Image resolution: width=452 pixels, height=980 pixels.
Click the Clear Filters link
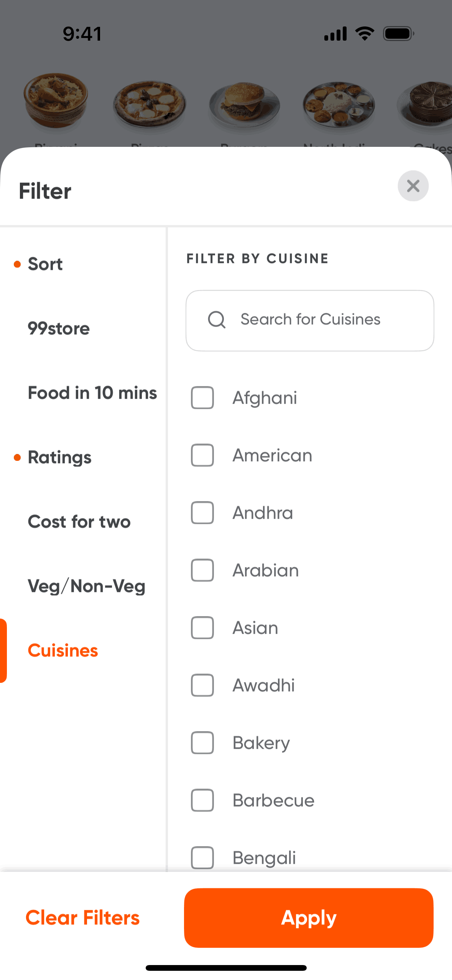coord(83,918)
